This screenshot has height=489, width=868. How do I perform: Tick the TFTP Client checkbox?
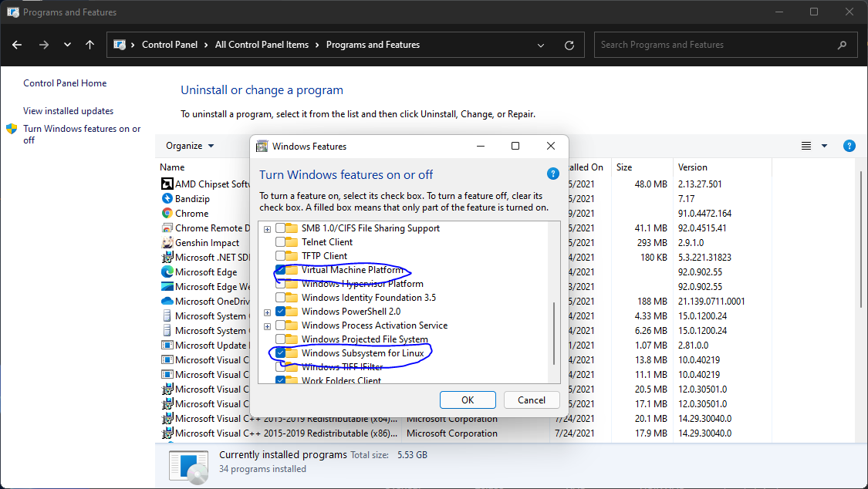[280, 255]
